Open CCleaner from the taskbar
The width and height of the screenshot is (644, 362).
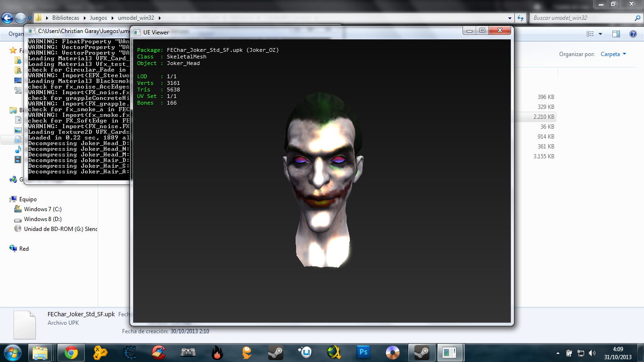(x=159, y=353)
